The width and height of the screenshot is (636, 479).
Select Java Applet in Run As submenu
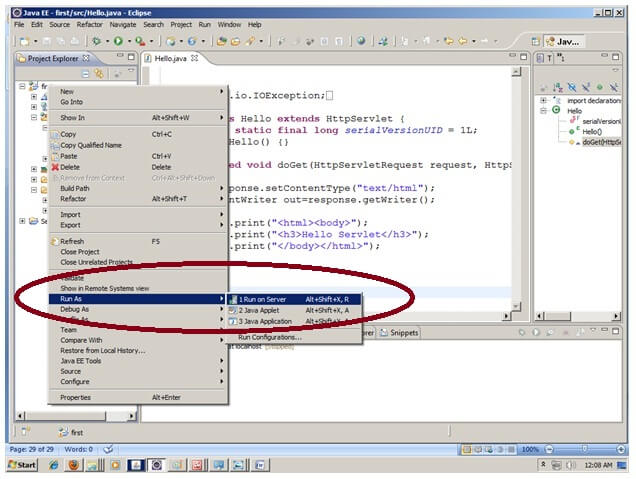294,310
